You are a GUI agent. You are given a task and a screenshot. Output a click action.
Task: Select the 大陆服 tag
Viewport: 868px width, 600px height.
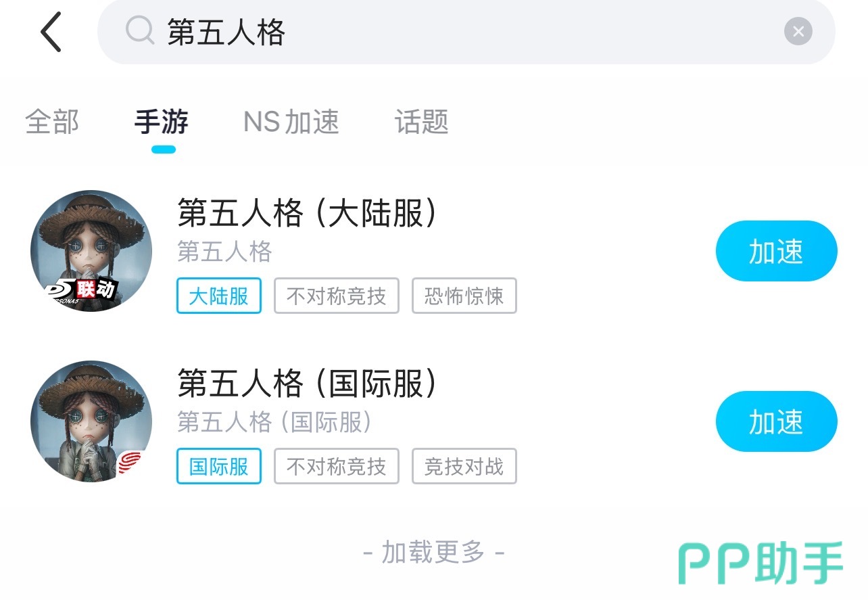click(x=219, y=296)
